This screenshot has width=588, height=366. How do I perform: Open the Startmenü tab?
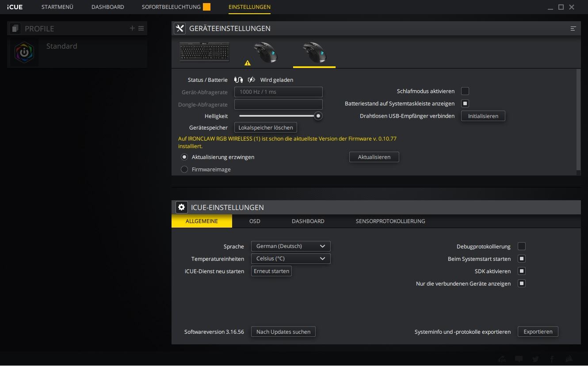pyautogui.click(x=57, y=7)
